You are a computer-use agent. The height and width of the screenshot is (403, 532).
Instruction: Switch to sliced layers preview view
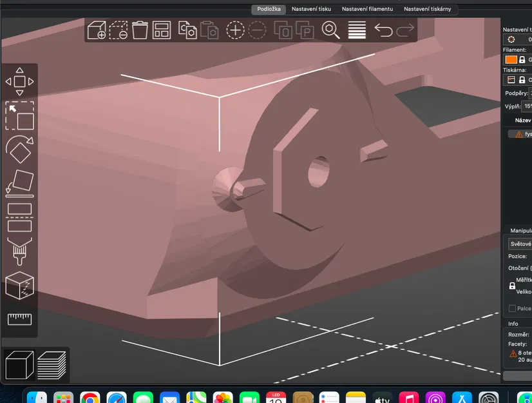[52, 366]
